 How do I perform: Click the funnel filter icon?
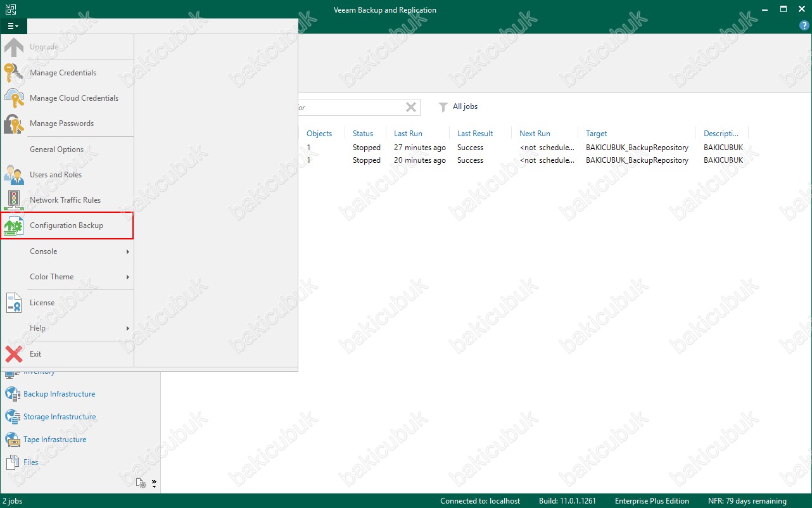pyautogui.click(x=443, y=107)
